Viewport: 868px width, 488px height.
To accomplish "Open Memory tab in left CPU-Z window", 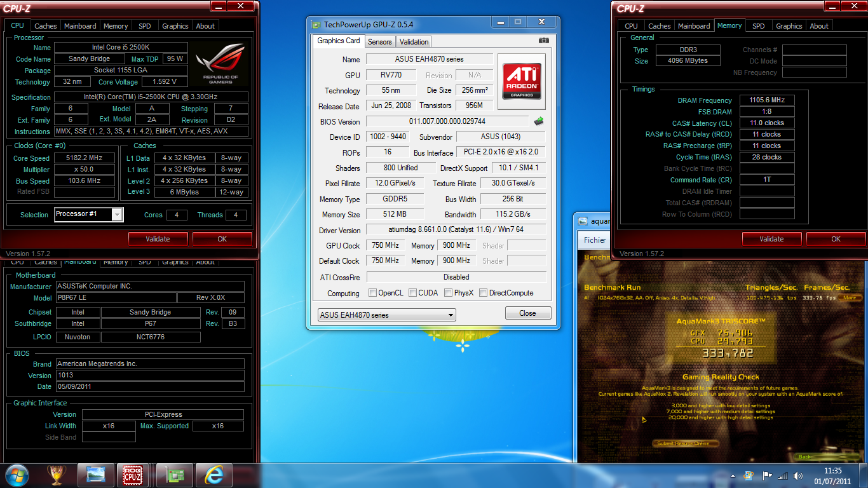I will [x=116, y=26].
